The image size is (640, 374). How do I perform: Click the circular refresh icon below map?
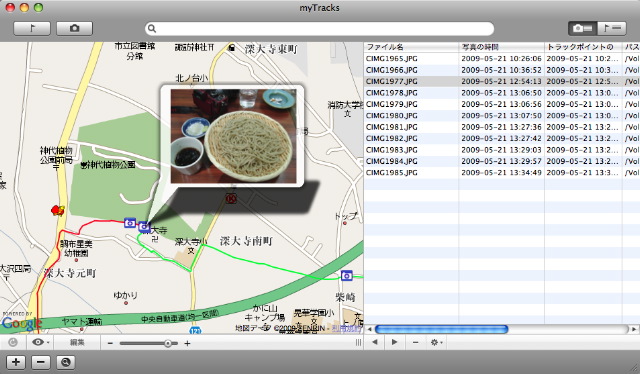tap(13, 343)
